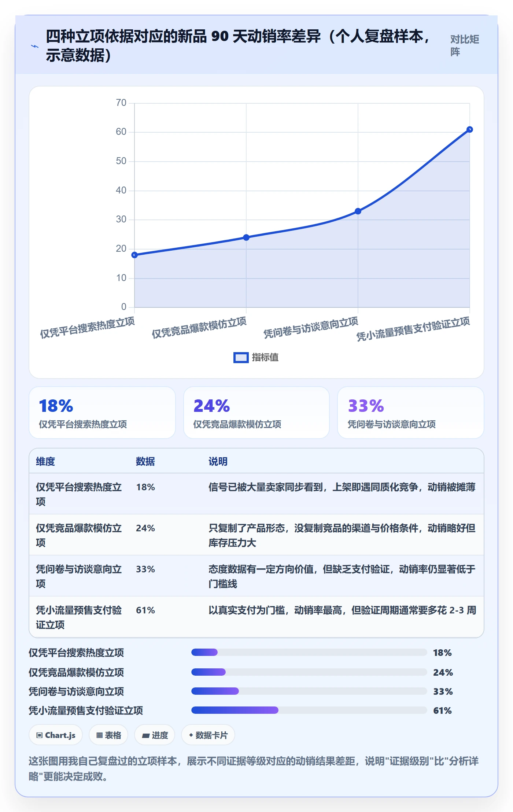
Task: Select the 24% data card
Action: click(256, 413)
